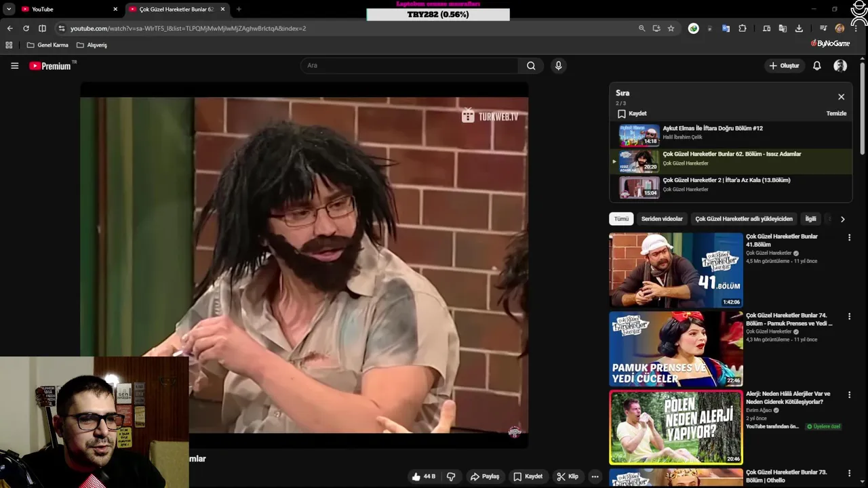
Task: Open the browser three-dot menu
Action: coord(857,28)
